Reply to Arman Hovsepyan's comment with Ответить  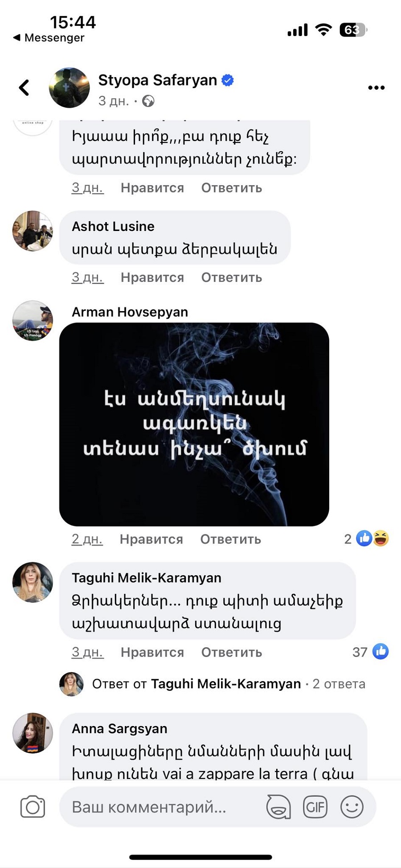231,539
